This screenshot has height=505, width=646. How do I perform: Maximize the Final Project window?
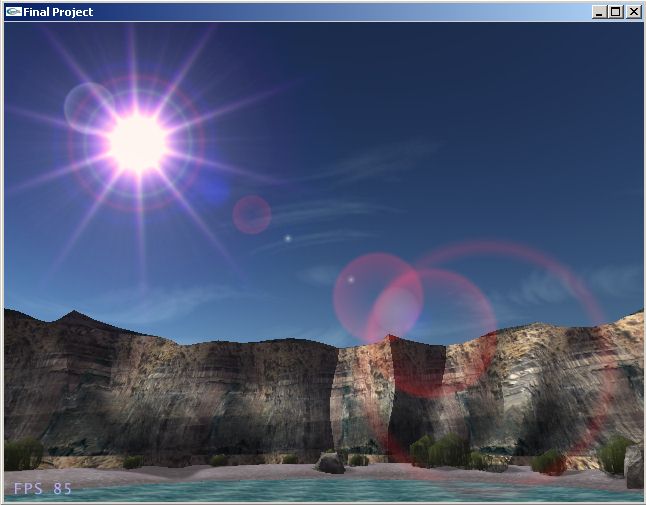click(x=615, y=12)
